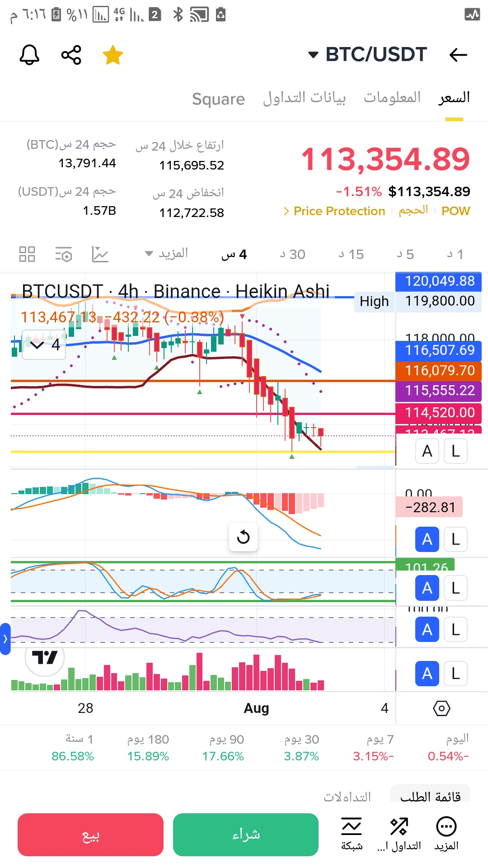The width and height of the screenshot is (488, 868).
Task: Toggle log scale L on RSI pane
Action: coord(455,629)
